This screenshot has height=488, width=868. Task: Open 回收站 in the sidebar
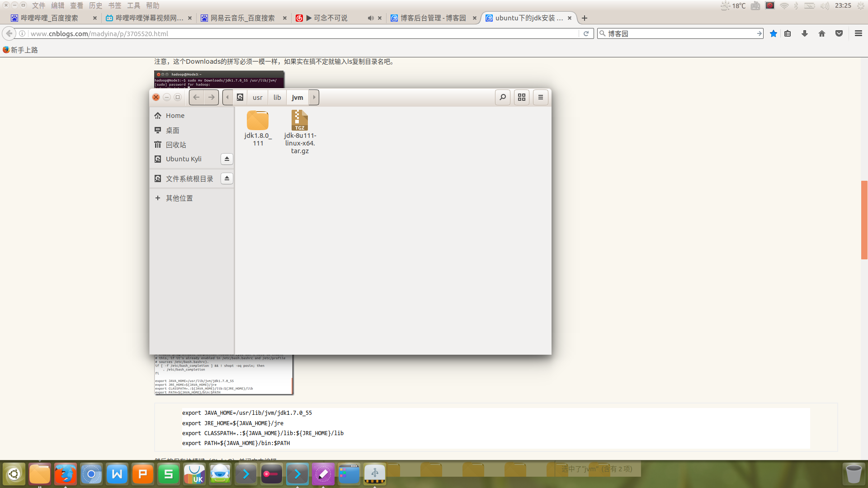point(192,145)
